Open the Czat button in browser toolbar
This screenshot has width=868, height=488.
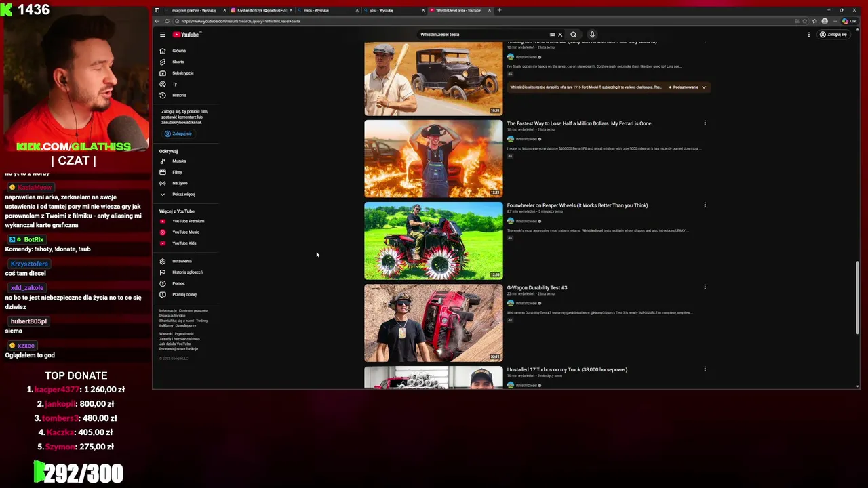[850, 21]
